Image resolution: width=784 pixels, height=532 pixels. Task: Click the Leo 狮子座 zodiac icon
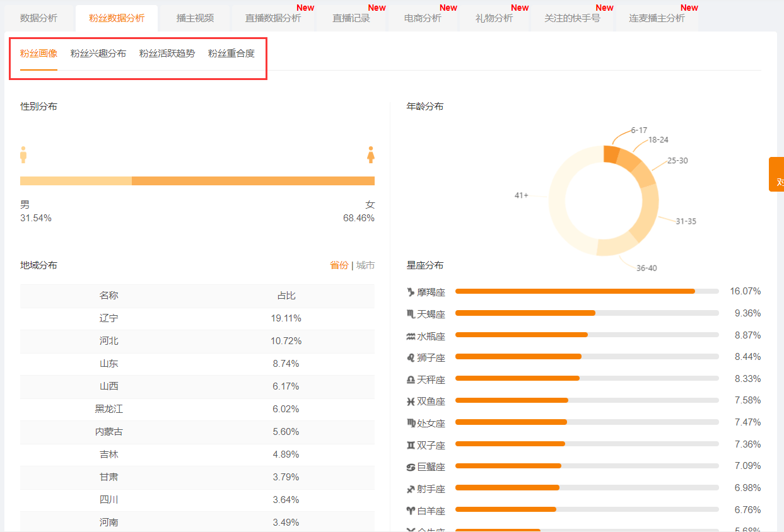(411, 357)
